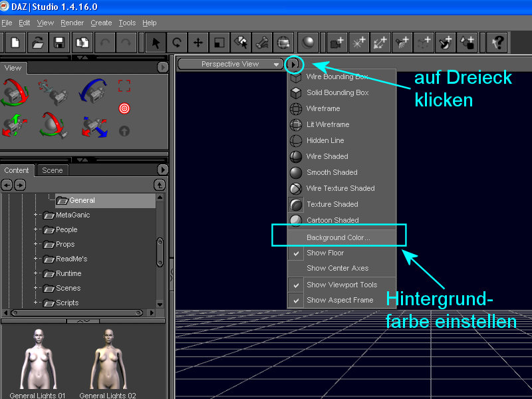
Task: Choose Smooth Shaded draw style
Action: click(342, 173)
